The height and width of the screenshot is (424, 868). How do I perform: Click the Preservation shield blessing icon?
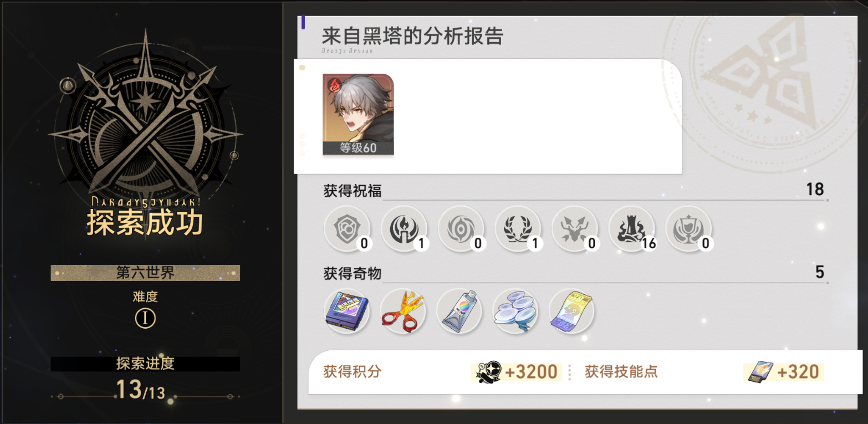(x=347, y=228)
